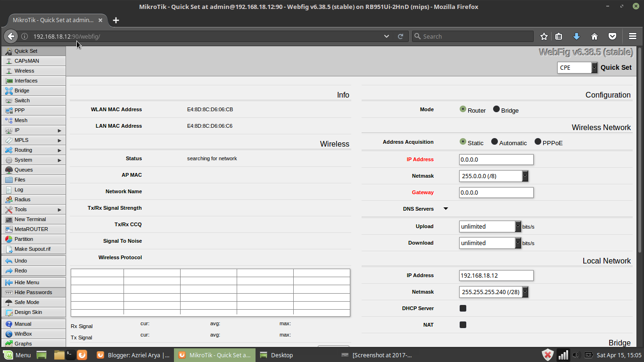
Task: Toggle the DHCP Server checkbox
Action: click(x=463, y=308)
